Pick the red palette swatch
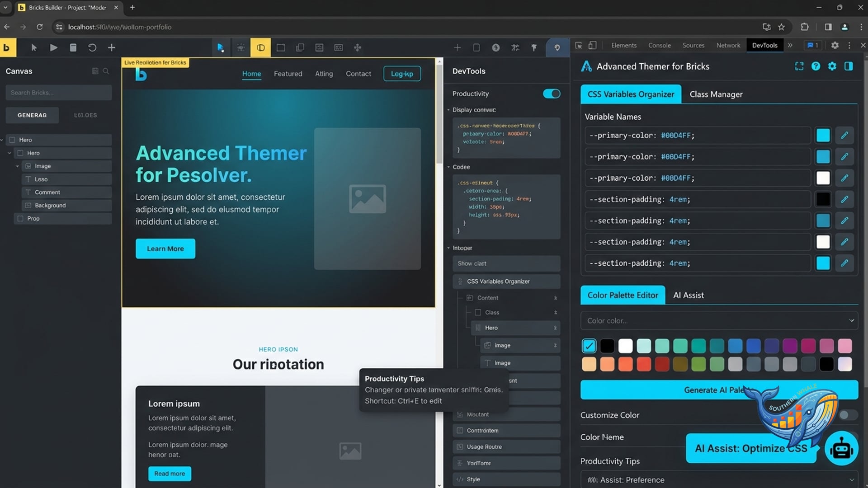 [644, 364]
